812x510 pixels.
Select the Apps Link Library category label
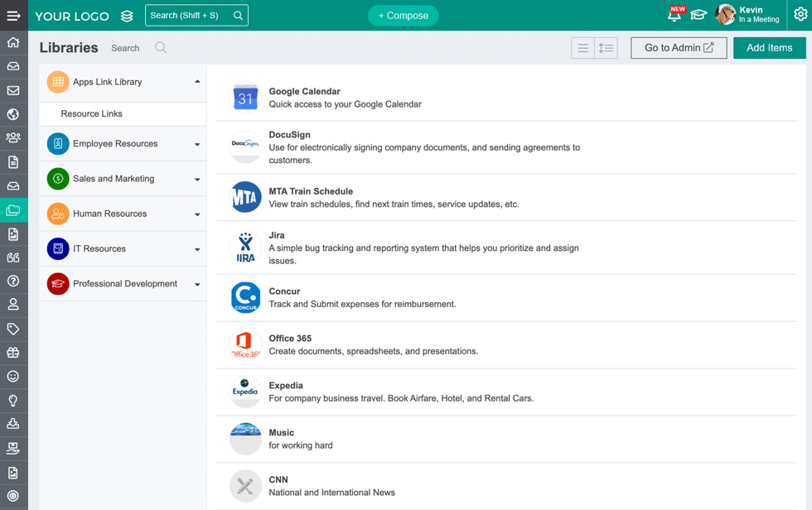pos(107,82)
